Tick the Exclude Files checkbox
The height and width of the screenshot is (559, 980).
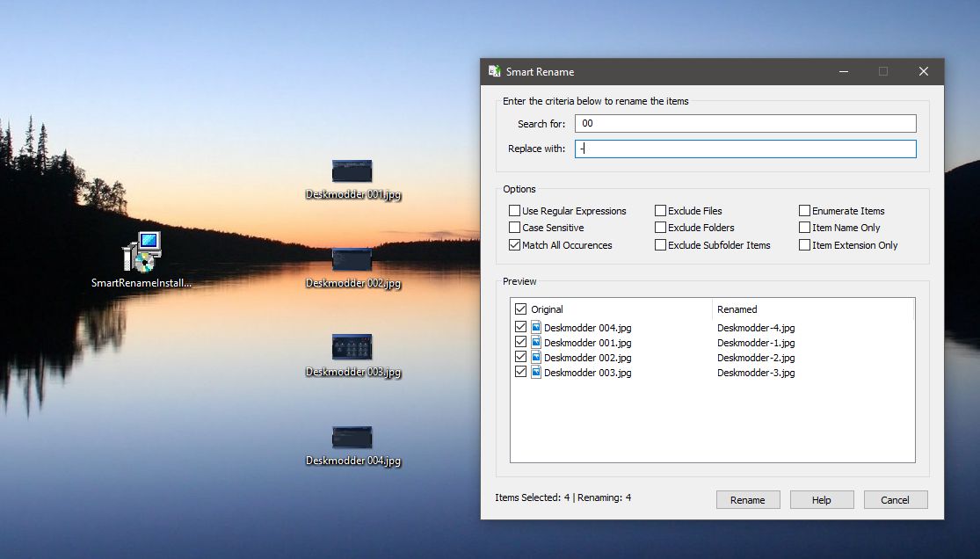(660, 211)
